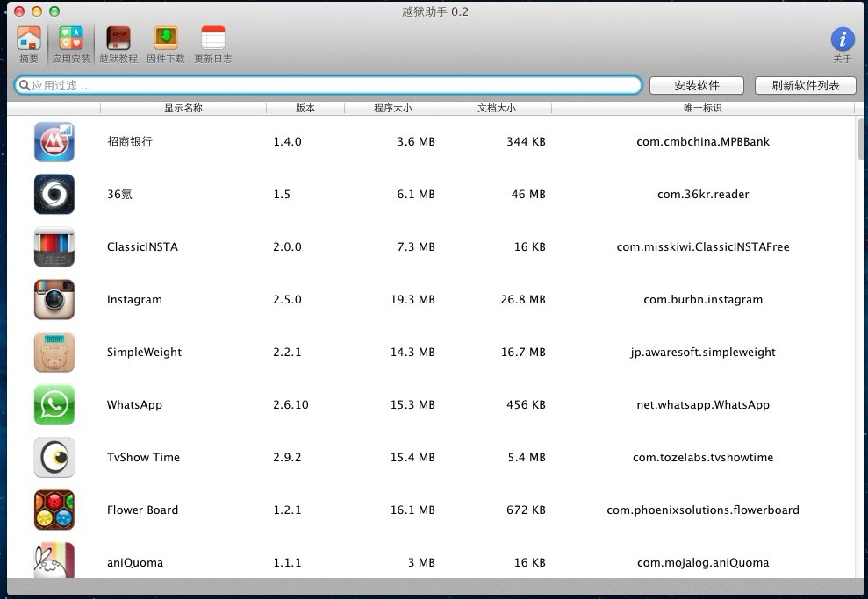Image resolution: width=868 pixels, height=599 pixels.
Task: Open the 更新日志 changelog icon
Action: click(x=213, y=44)
